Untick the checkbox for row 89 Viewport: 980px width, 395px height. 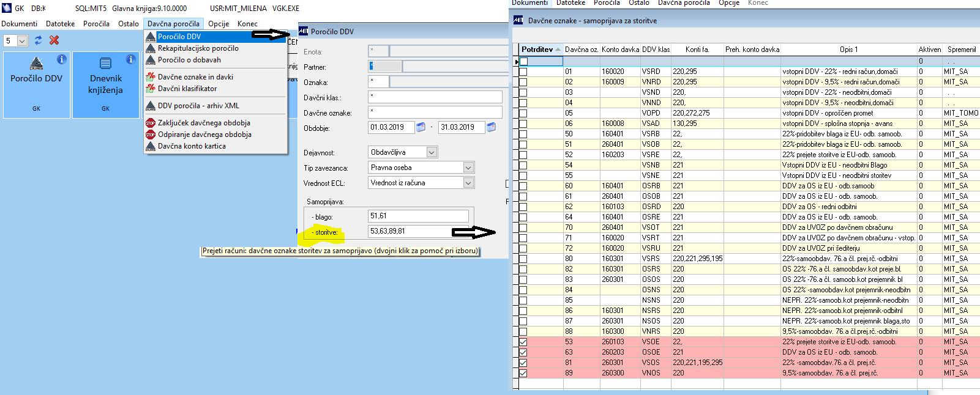(523, 373)
